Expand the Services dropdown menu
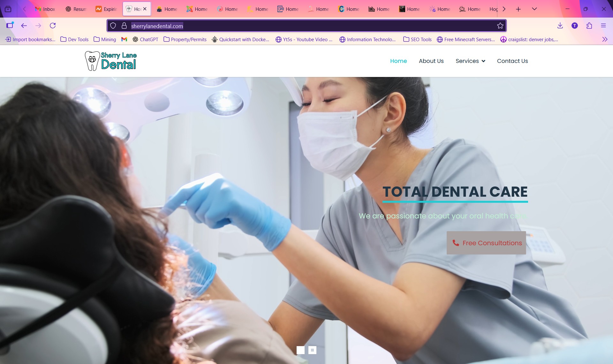This screenshot has height=364, width=613. (470, 61)
